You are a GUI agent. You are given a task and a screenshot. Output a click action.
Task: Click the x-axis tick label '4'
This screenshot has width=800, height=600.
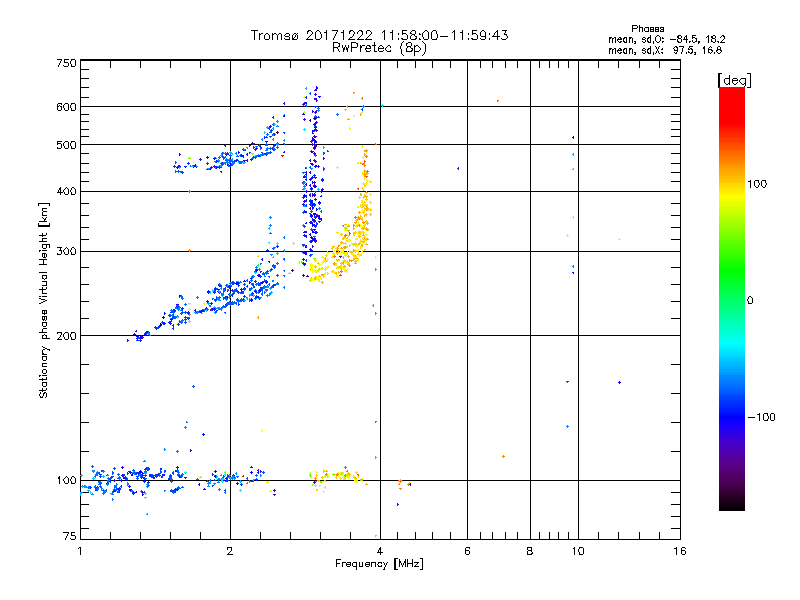coord(380,551)
